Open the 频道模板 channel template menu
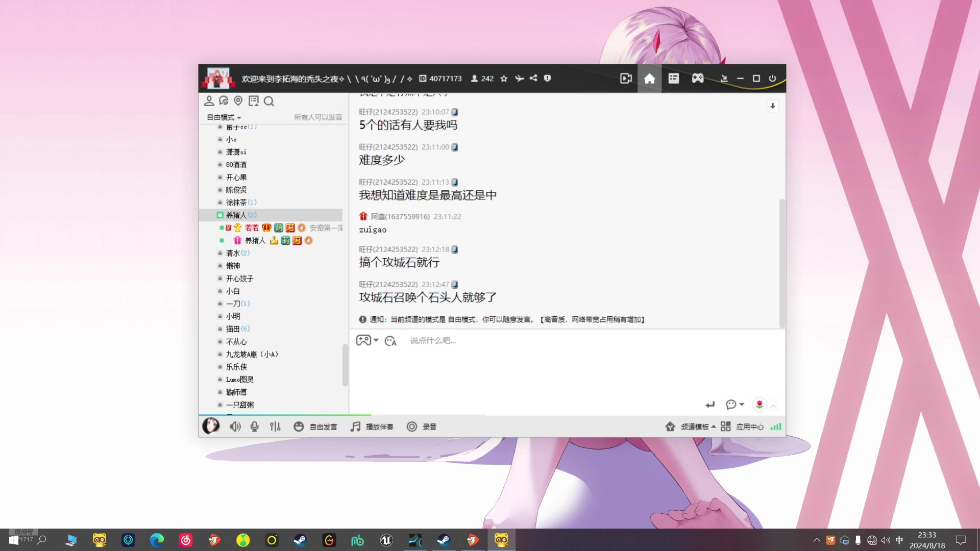This screenshot has width=980, height=551. pos(690,427)
